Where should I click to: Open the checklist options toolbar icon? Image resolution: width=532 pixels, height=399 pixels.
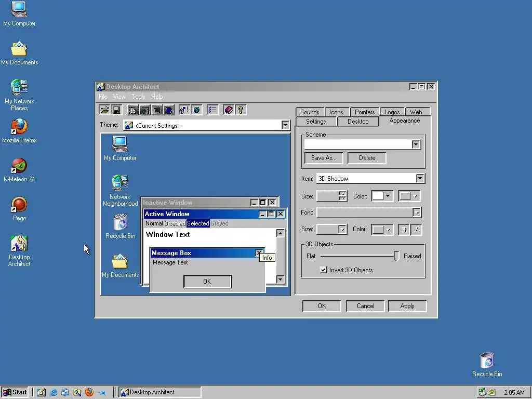coord(212,110)
